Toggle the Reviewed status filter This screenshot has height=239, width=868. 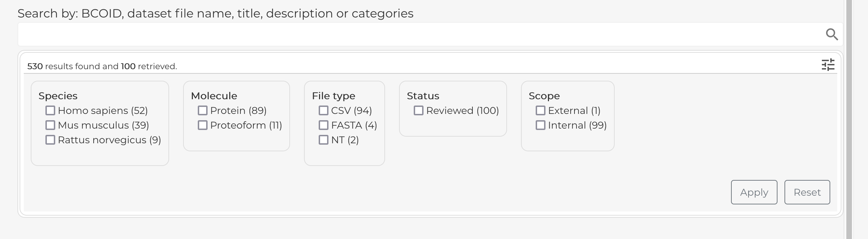tap(418, 110)
